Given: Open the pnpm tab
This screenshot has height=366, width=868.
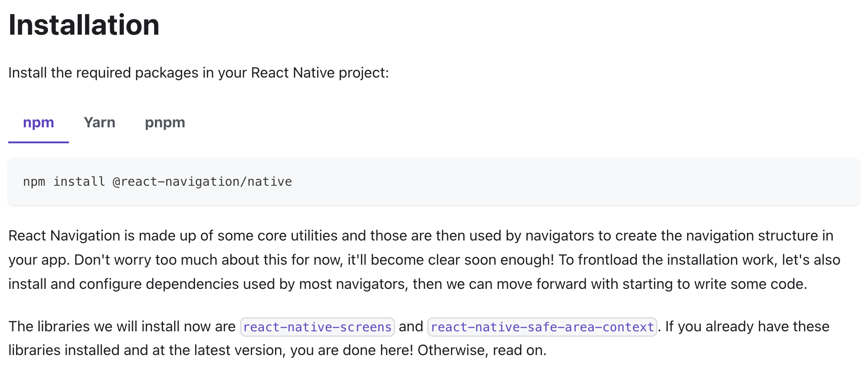Looking at the screenshot, I should (x=164, y=123).
